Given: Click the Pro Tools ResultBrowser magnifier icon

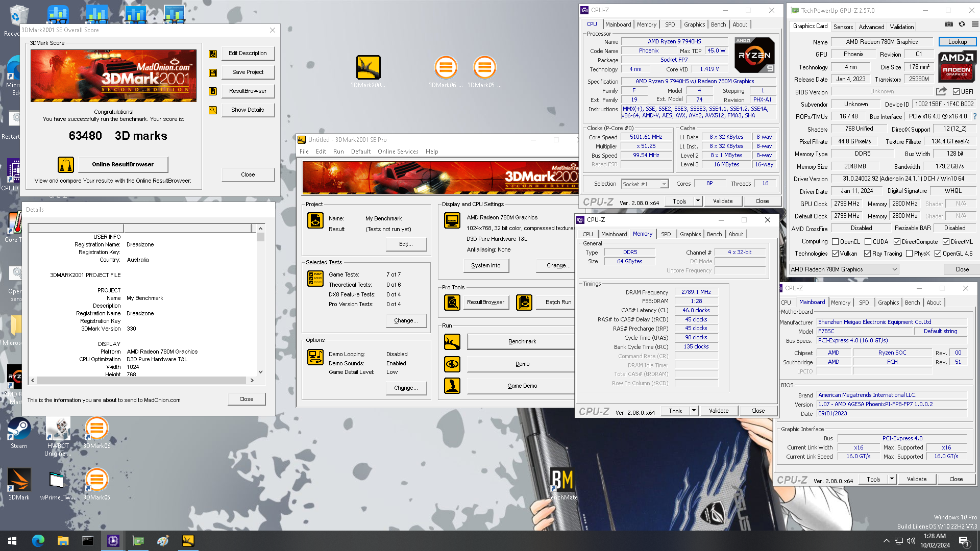Looking at the screenshot, I should [452, 303].
